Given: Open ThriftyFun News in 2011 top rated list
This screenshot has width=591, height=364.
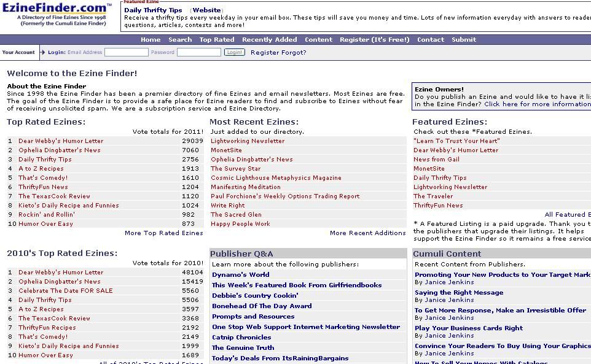Looking at the screenshot, I should 43,187.
